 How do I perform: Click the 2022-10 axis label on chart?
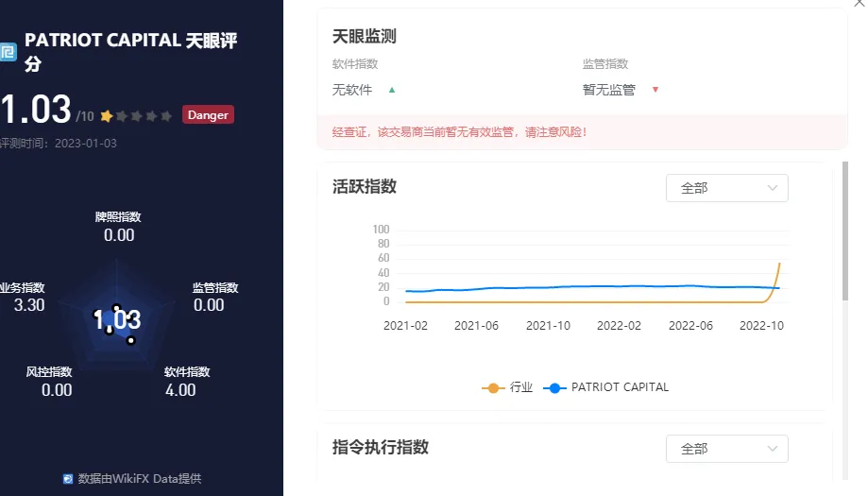[x=761, y=326]
